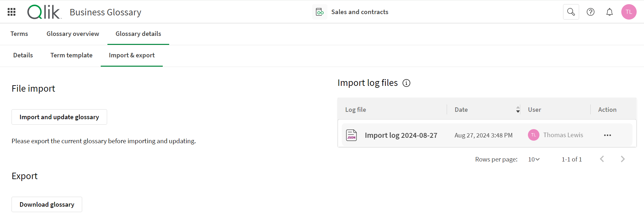644x215 pixels.
Task: Open the search magnifier
Action: 571,12
